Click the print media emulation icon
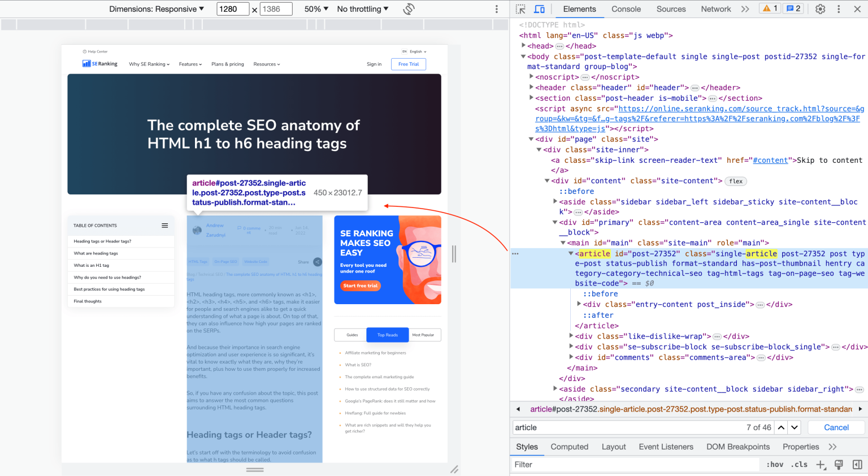Image resolution: width=868 pixels, height=476 pixels. coord(838,464)
